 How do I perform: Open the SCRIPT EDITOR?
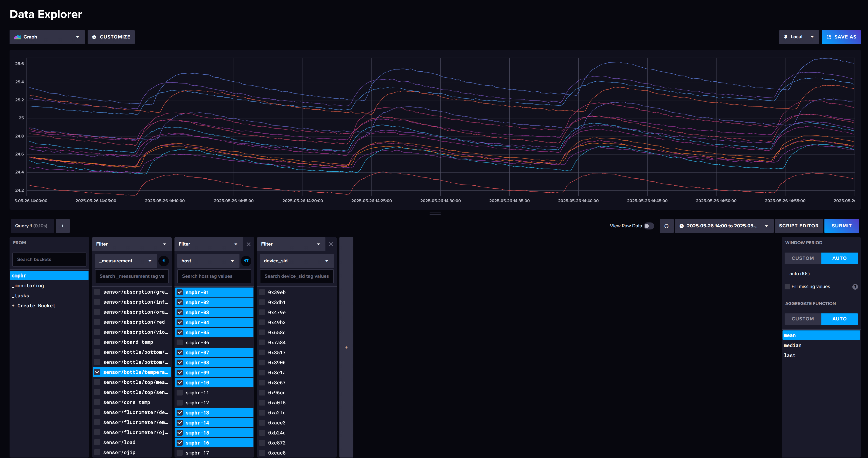tap(798, 226)
